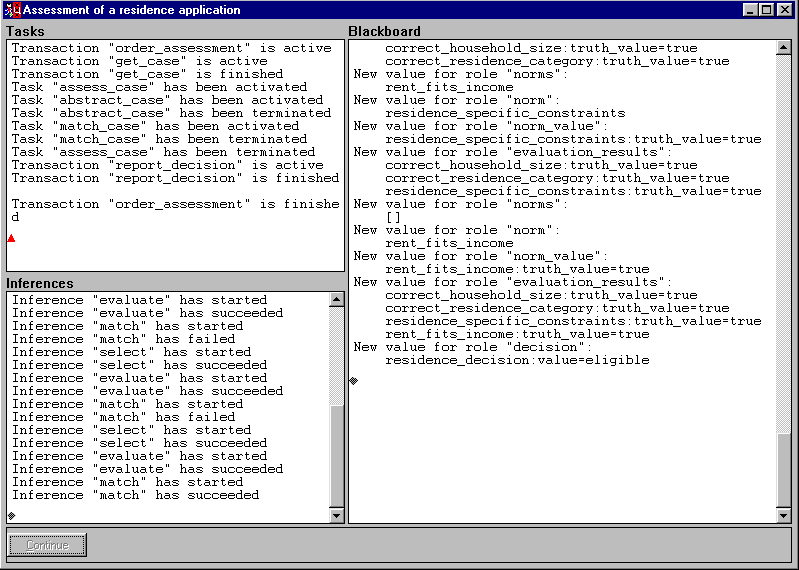Click the application icon in the title bar
The height and width of the screenshot is (570, 799).
[x=12, y=10]
